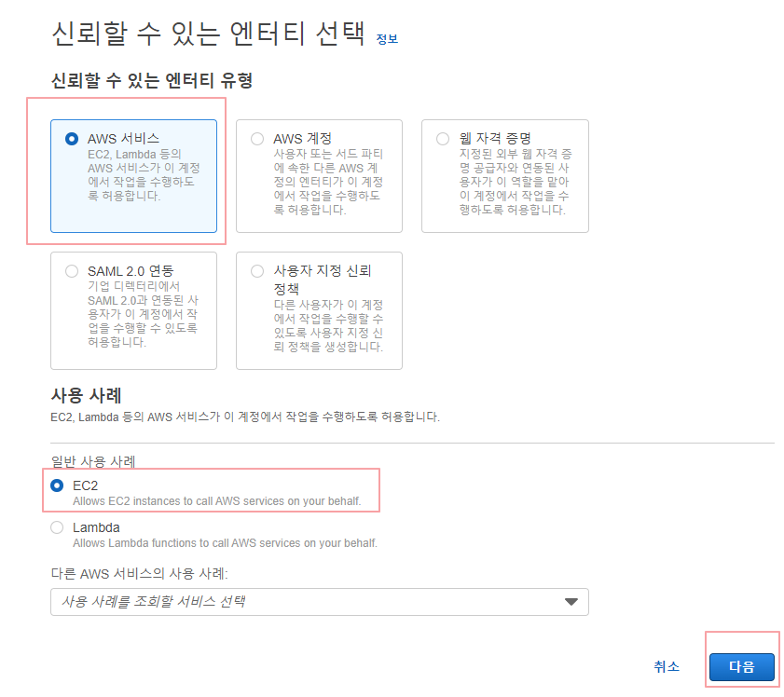784x697 pixels.
Task: Select the 웹 자격 증명 radio option
Action: coord(443,139)
